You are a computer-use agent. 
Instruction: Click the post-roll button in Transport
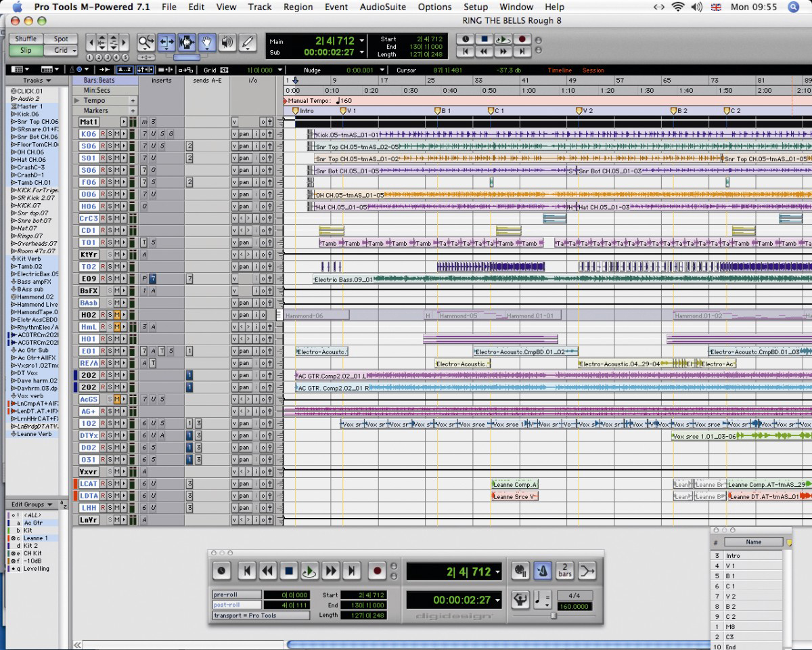[x=237, y=605]
